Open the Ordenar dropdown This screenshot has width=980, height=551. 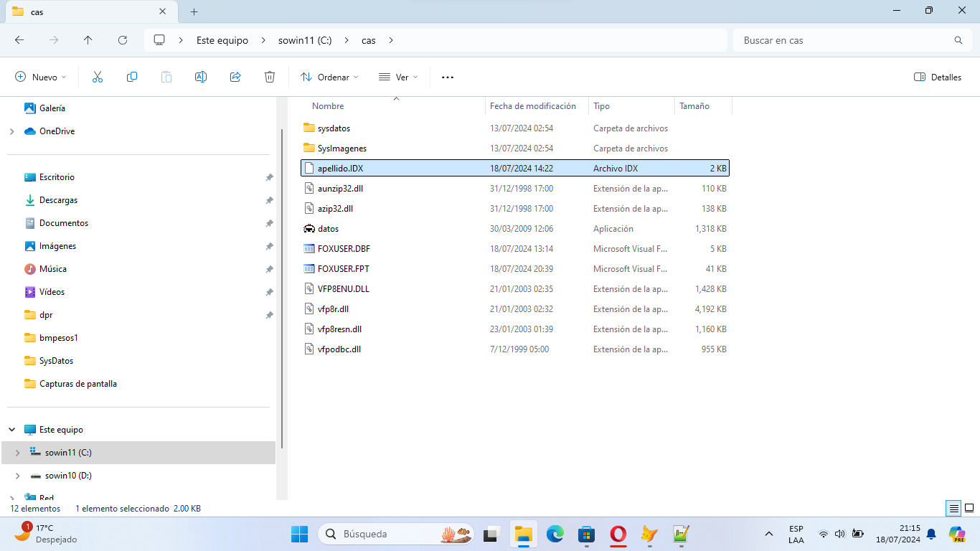pyautogui.click(x=329, y=77)
